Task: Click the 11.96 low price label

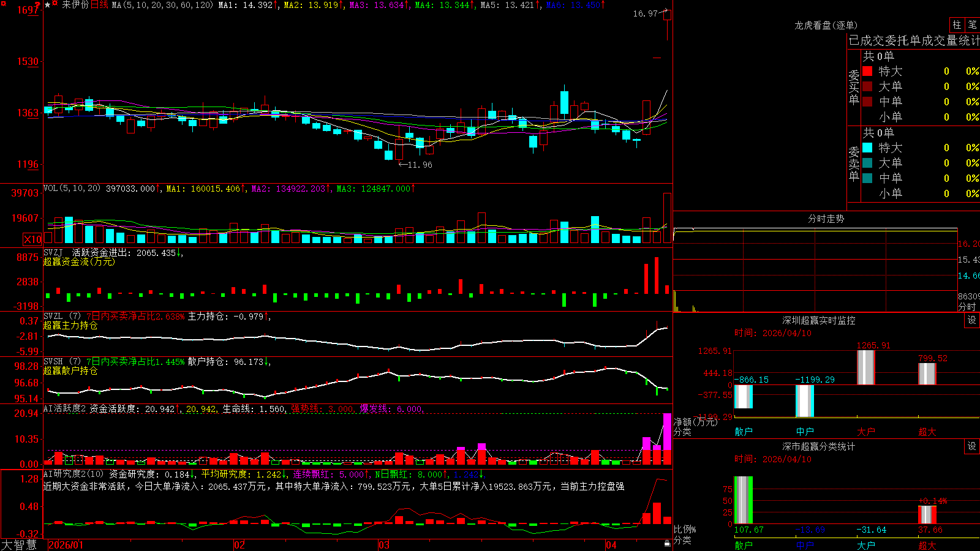Action: point(420,165)
